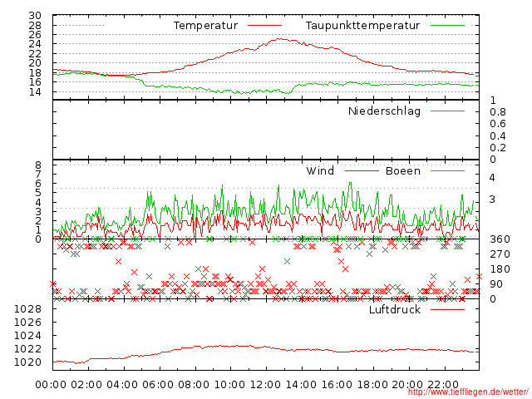Screen dimensions: 532x399
Task: Click the 16:00 time axis label
Action: [x=336, y=385]
